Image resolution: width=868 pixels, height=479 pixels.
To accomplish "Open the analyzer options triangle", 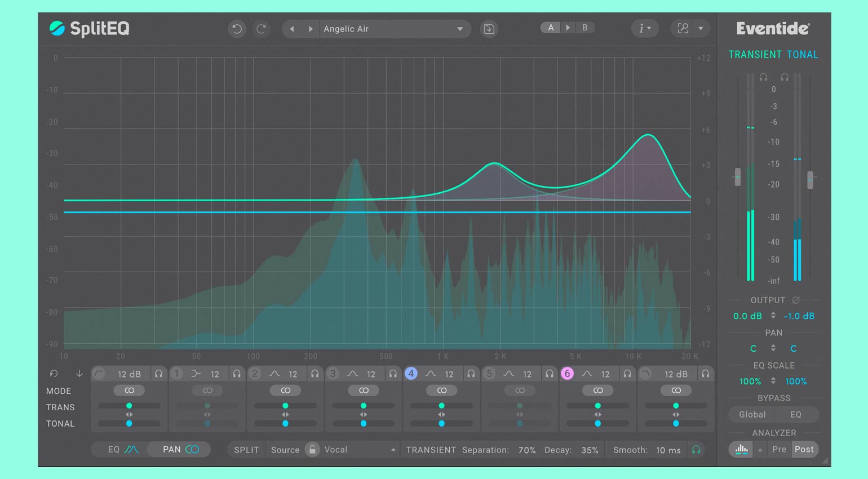I will (x=760, y=450).
